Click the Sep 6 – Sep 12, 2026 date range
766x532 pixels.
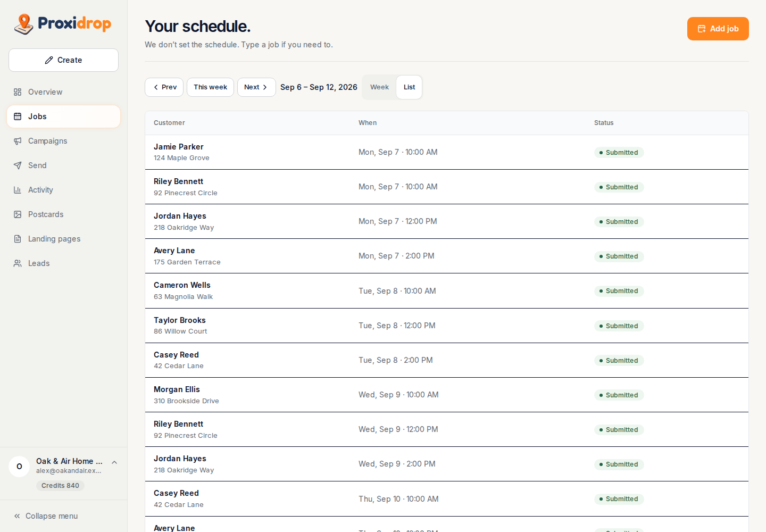click(319, 87)
